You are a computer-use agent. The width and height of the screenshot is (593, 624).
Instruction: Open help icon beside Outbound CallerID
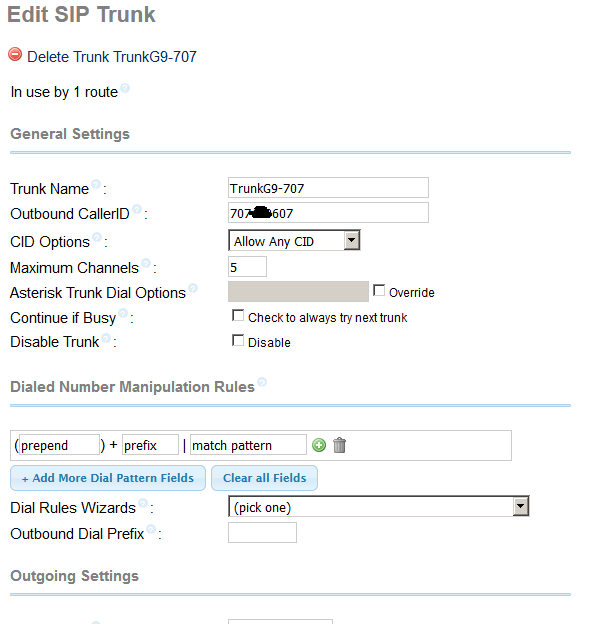pos(137,209)
